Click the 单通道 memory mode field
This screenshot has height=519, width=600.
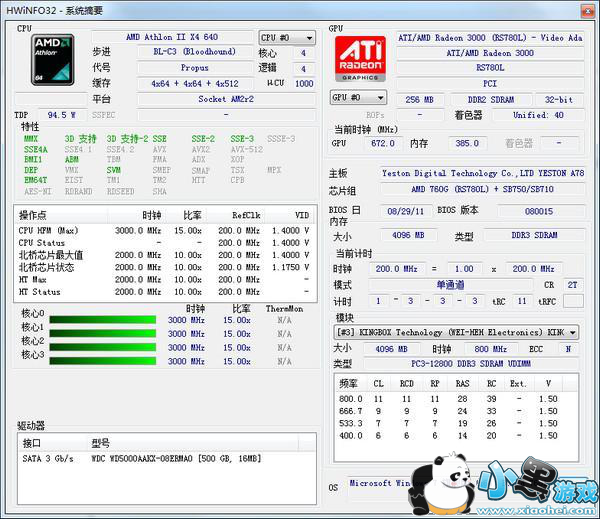point(450,285)
